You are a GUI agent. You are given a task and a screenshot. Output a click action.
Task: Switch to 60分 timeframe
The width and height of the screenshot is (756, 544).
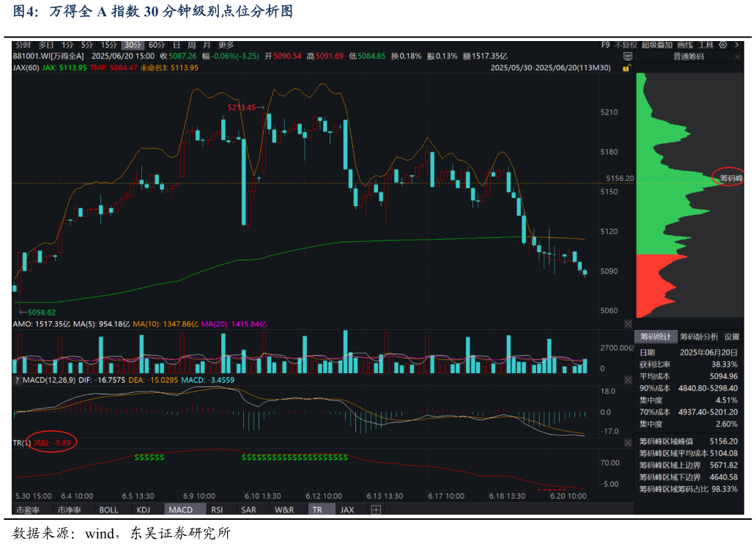[157, 45]
